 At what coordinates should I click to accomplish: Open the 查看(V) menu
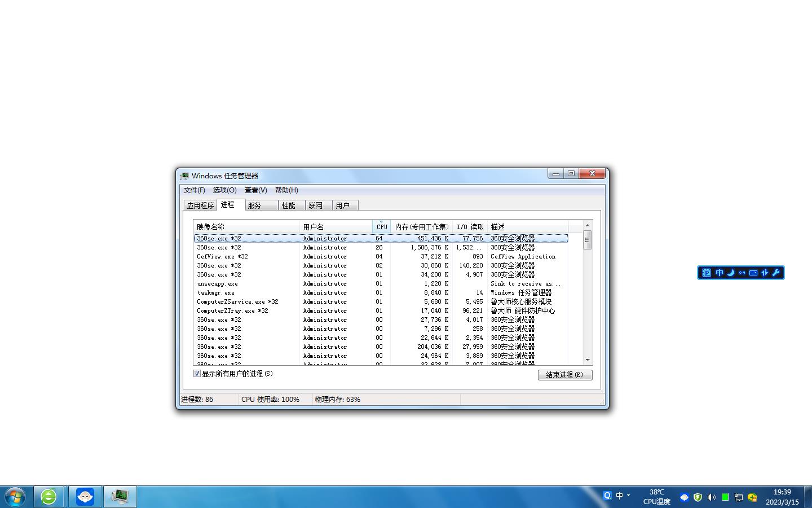coord(255,190)
